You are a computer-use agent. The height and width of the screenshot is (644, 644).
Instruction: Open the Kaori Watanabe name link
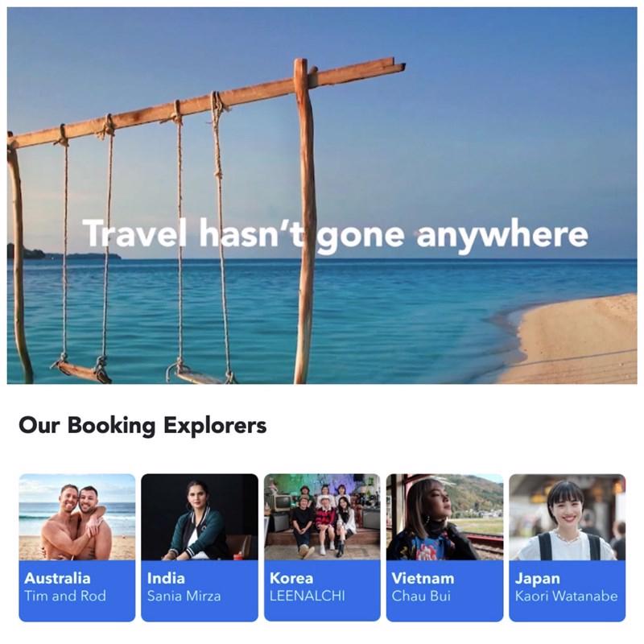pos(566,596)
